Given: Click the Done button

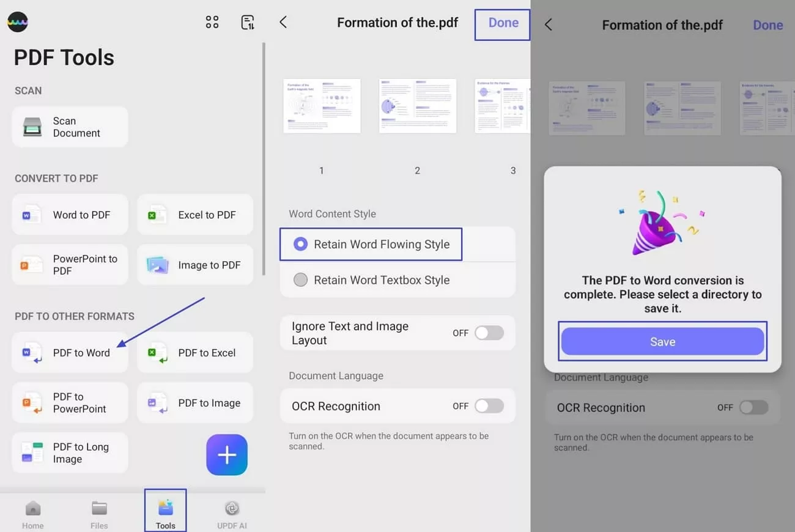Looking at the screenshot, I should pyautogui.click(x=502, y=23).
